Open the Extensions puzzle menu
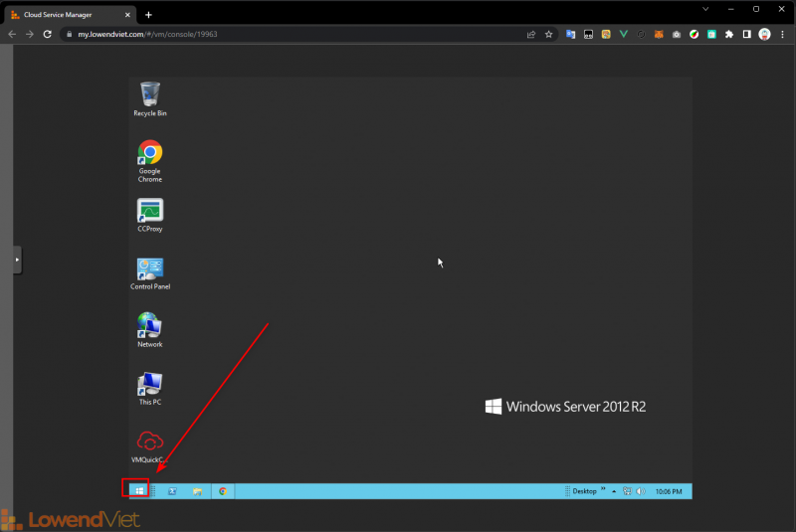Viewport: 796px width, 532px height. click(x=729, y=34)
